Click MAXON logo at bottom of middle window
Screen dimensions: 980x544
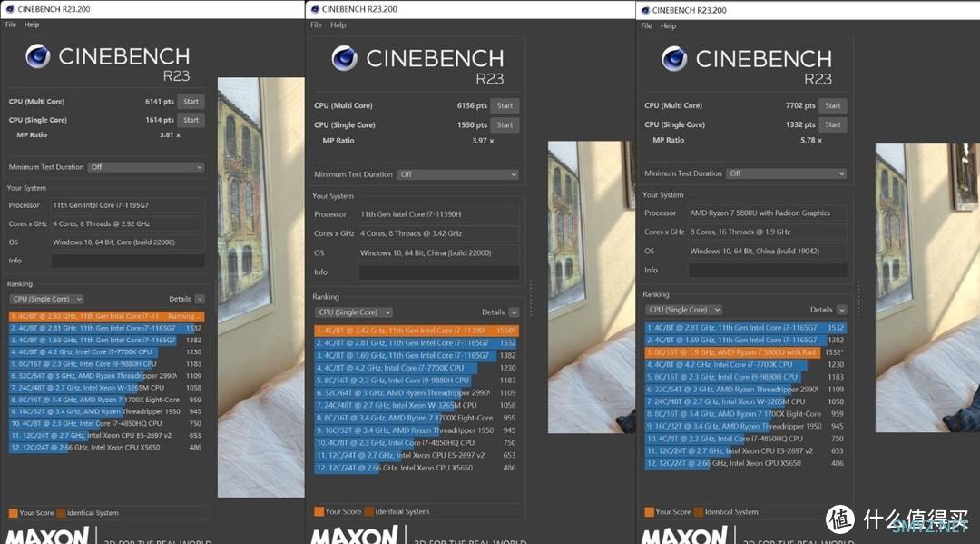[x=348, y=535]
